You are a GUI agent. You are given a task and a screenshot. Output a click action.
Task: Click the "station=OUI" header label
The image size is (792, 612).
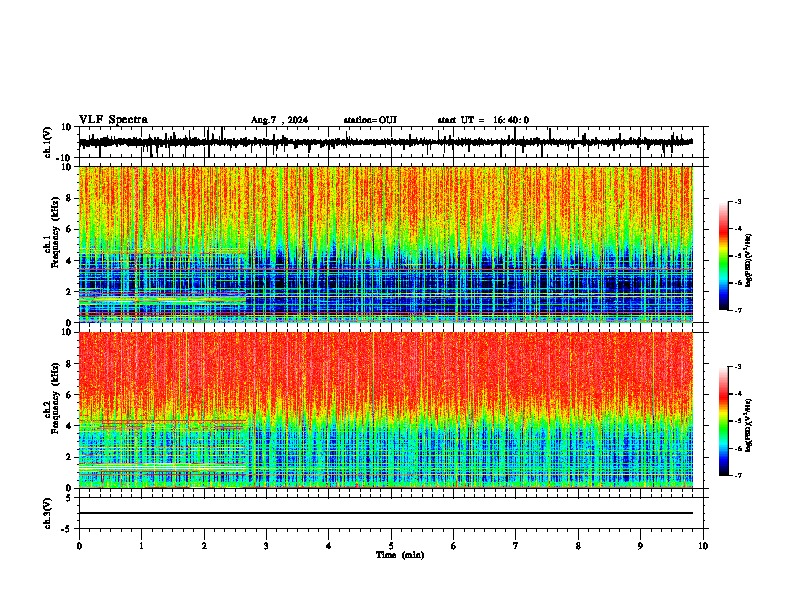370,120
